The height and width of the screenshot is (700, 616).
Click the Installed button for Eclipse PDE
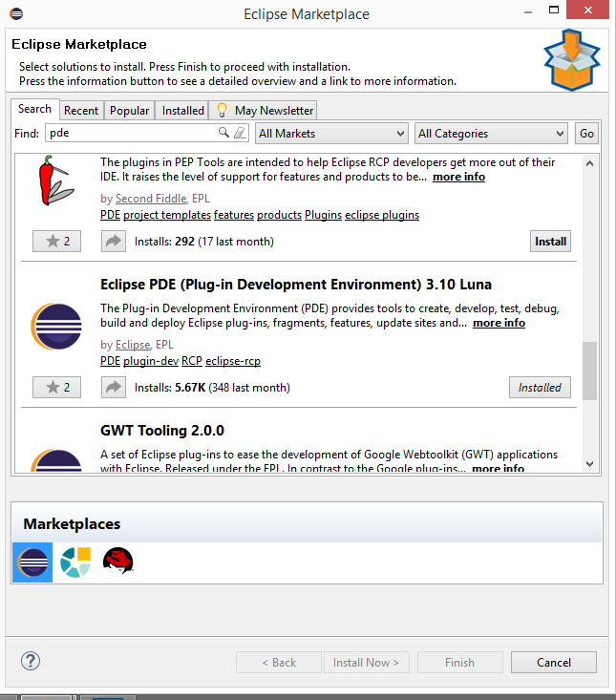[540, 388]
